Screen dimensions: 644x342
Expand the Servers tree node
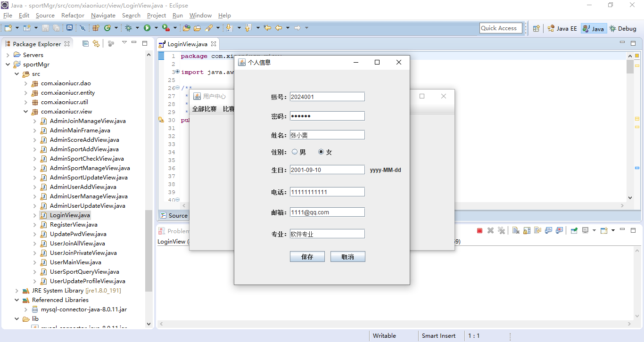[x=8, y=55]
